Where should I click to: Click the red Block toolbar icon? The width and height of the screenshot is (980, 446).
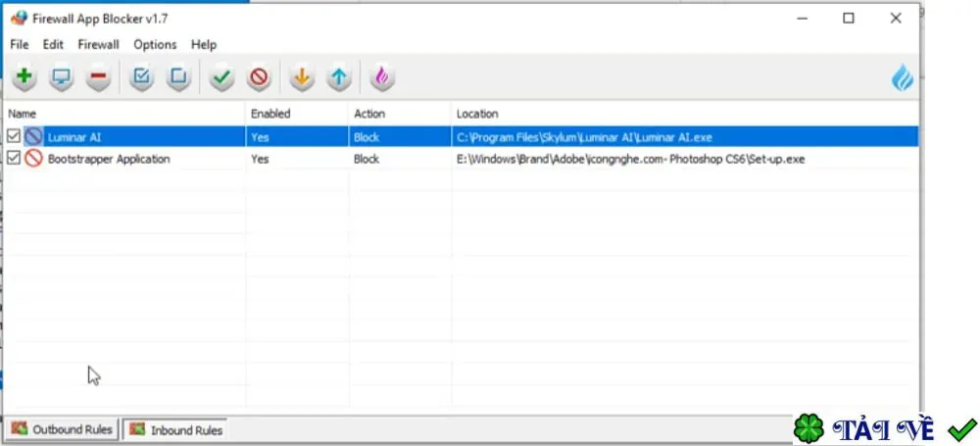coord(259,77)
